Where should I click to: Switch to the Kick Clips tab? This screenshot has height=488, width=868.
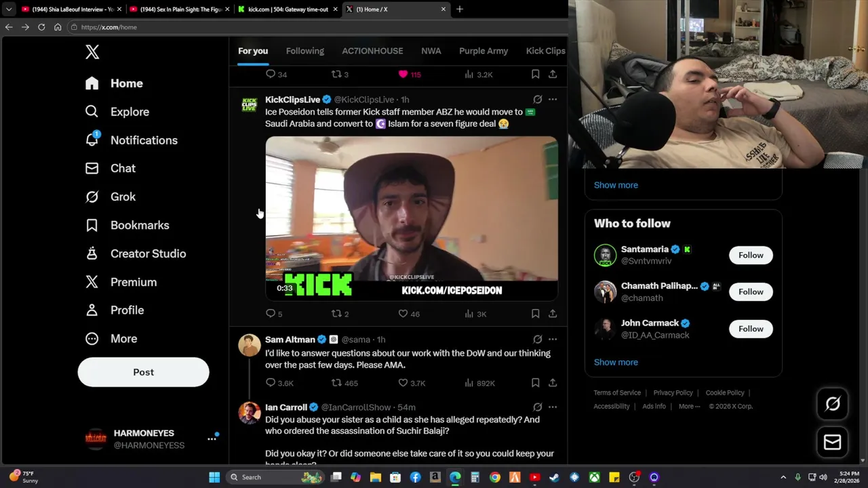pyautogui.click(x=545, y=51)
